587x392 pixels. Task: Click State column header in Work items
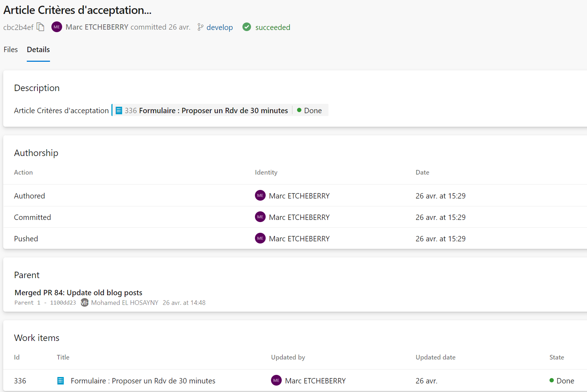(557, 357)
